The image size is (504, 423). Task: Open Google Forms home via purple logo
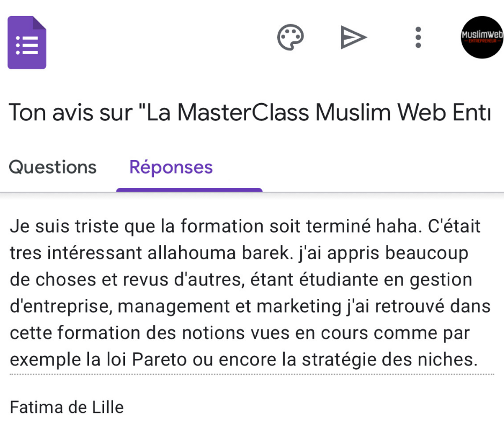27,42
